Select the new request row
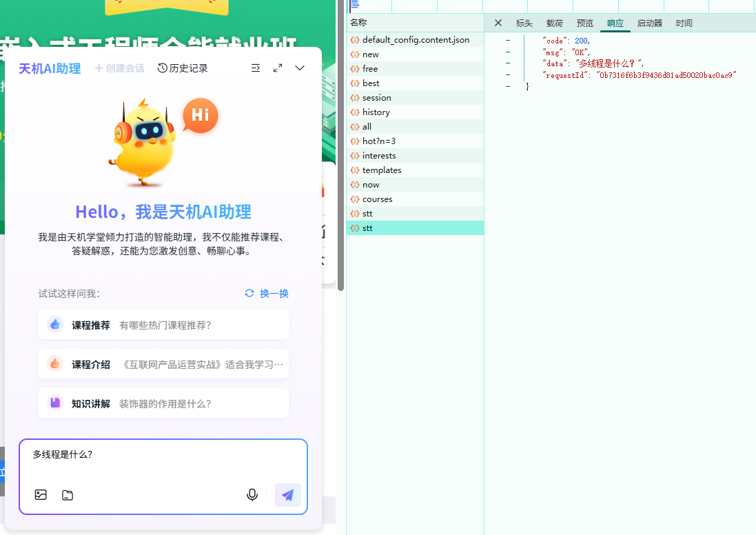Viewport: 756px width, 535px height. click(415, 54)
